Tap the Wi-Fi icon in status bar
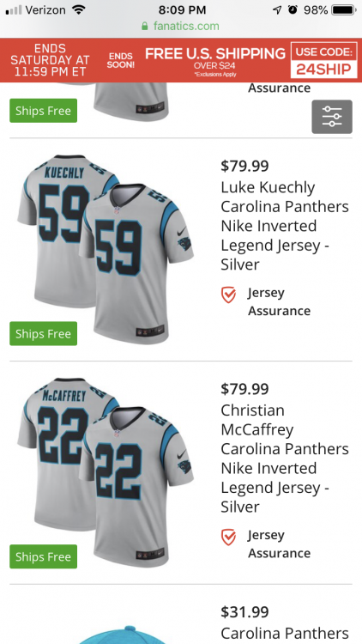The width and height of the screenshot is (362, 644). [x=77, y=9]
